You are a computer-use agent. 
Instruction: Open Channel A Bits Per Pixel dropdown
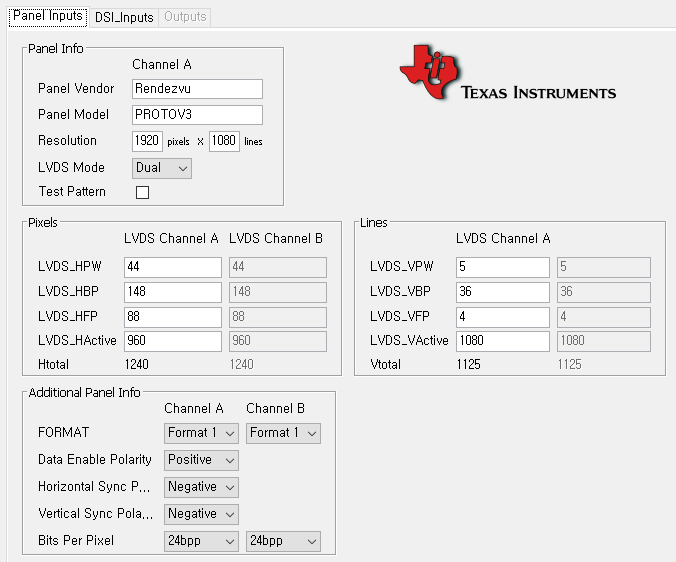click(201, 541)
